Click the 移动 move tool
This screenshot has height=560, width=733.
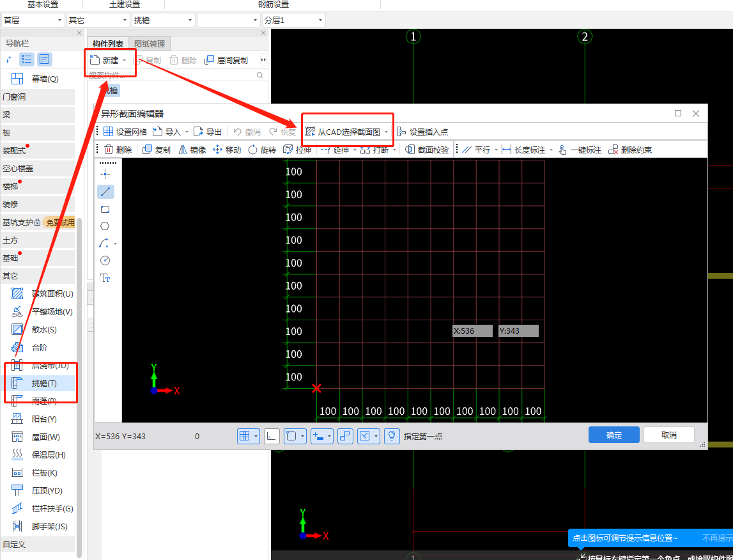tap(228, 150)
